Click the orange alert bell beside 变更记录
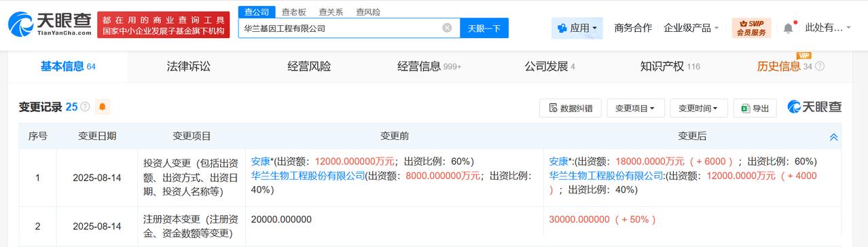The height and width of the screenshot is (247, 868). pos(103,107)
